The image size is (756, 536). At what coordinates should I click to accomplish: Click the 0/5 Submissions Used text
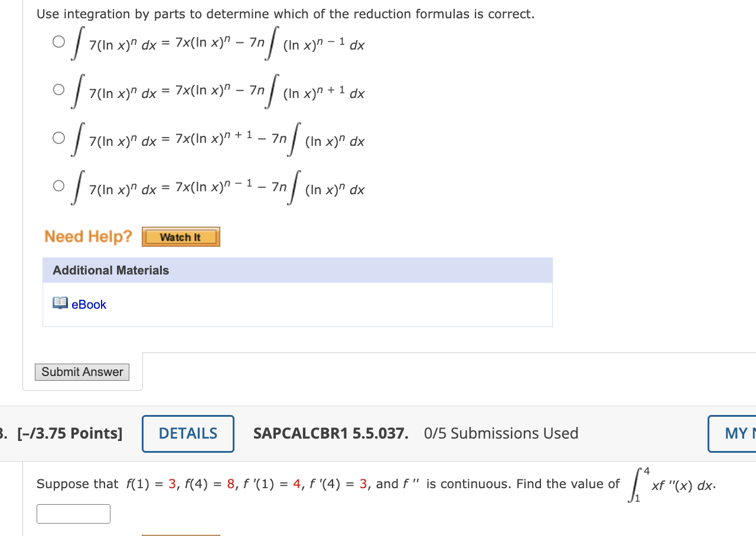coord(501,433)
